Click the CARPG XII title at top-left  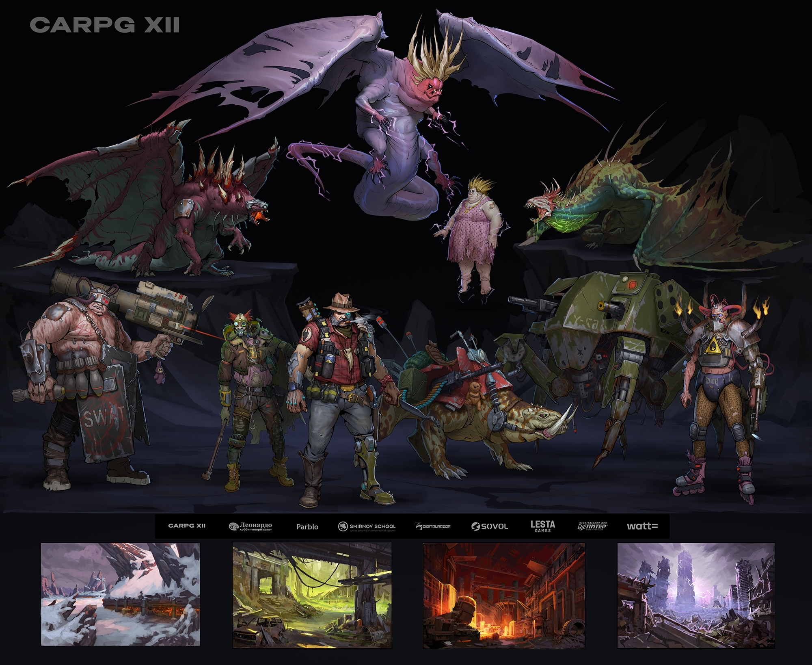click(x=104, y=25)
